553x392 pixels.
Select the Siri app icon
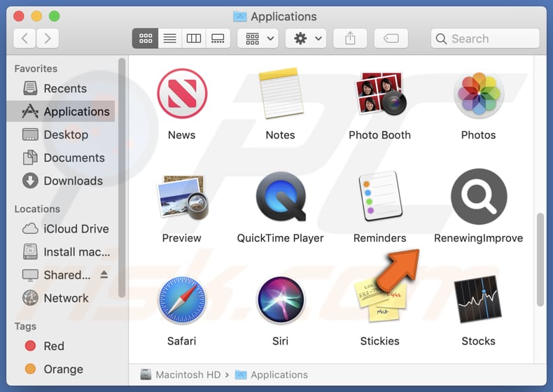281,300
